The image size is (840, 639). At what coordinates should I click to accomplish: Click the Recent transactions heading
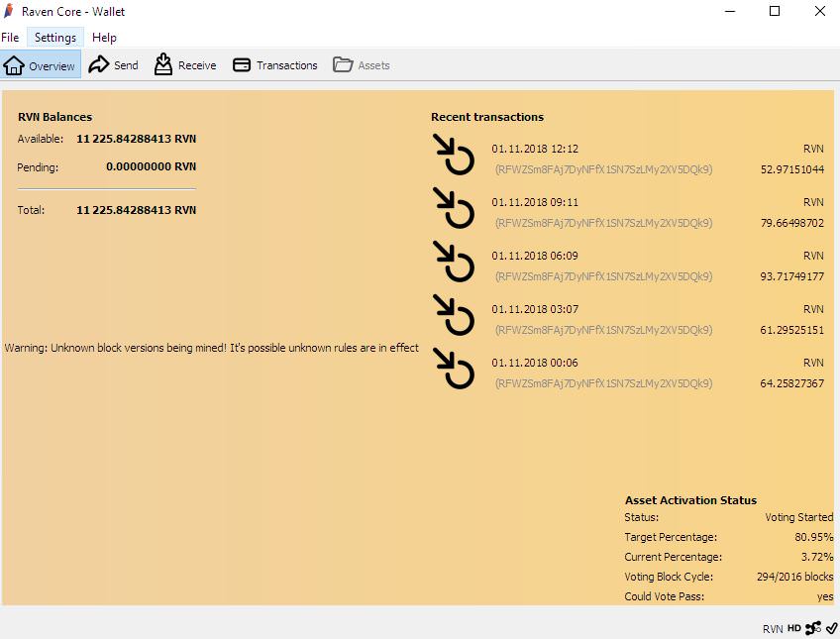tap(487, 117)
